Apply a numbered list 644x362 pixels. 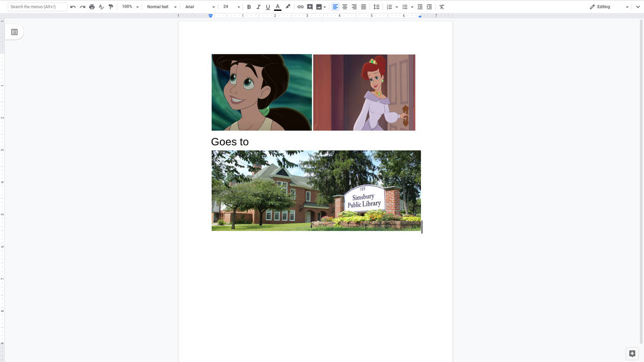(x=390, y=7)
